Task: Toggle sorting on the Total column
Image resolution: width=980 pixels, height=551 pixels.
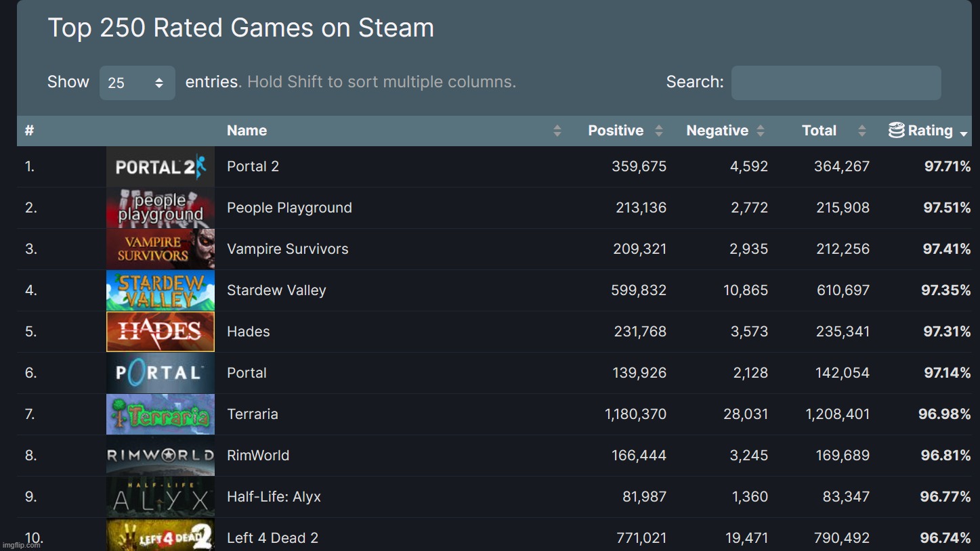Action: point(862,130)
